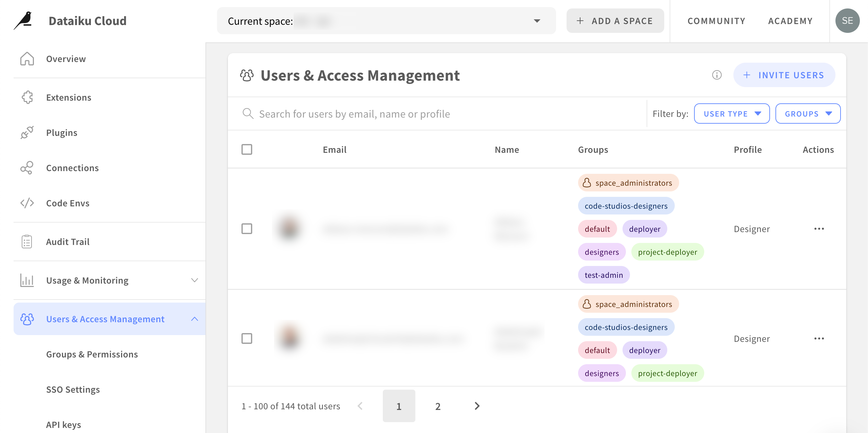Click the search users input field
The image size is (868, 433).
click(x=437, y=114)
